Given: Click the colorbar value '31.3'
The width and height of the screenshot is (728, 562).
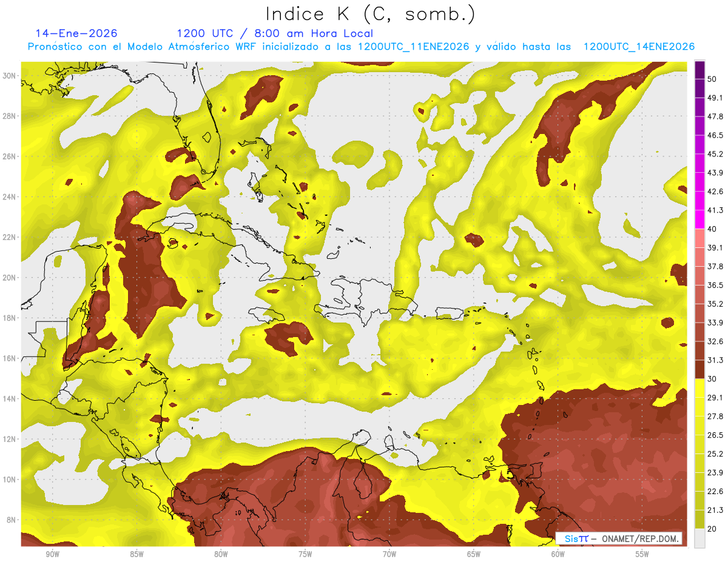Looking at the screenshot, I should point(715,360).
